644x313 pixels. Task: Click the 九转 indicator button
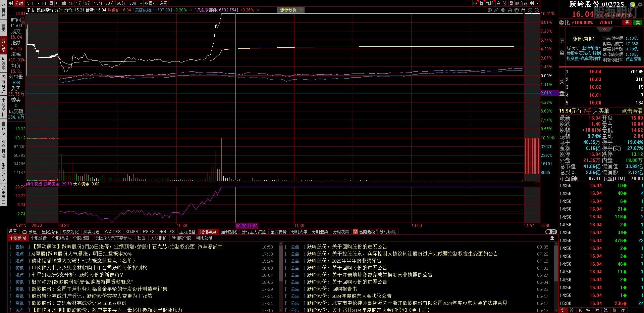[x=490, y=3]
